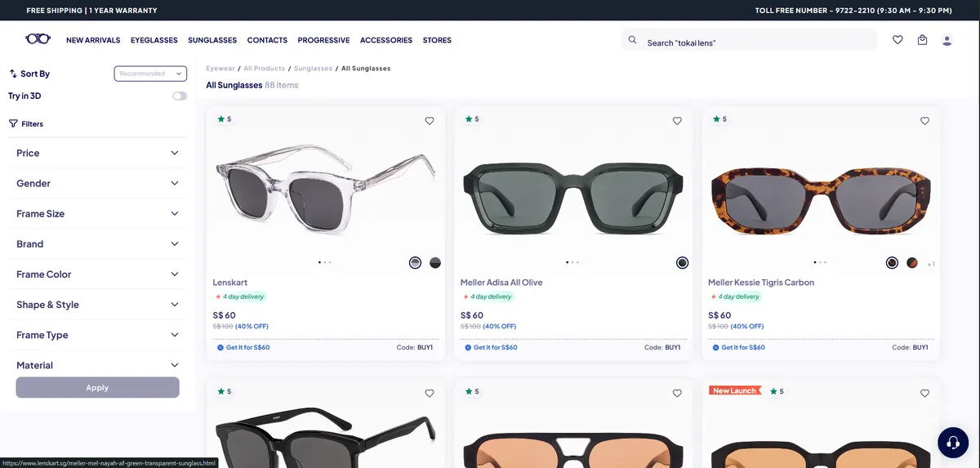Show +1 more colors on Meller Kessie
The height and width of the screenshot is (468, 980).
[930, 264]
